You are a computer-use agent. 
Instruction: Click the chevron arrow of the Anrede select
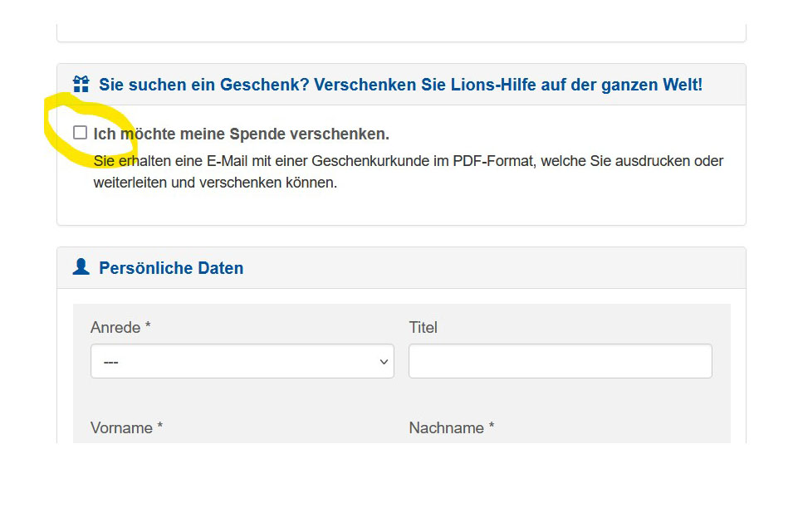pyautogui.click(x=384, y=362)
